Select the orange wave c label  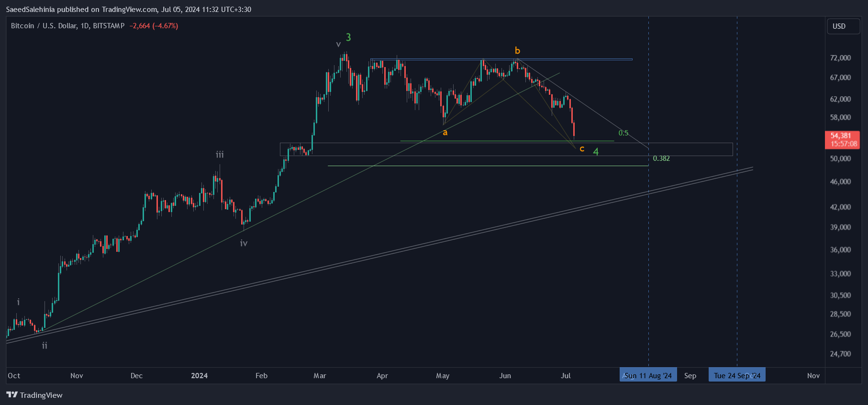pos(582,149)
